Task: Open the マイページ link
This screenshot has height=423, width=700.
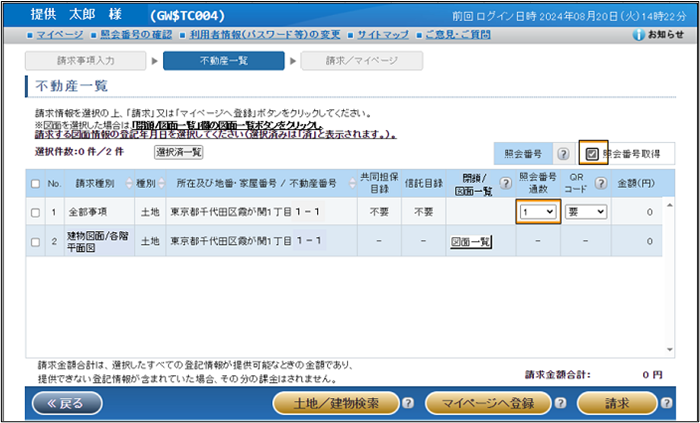Action: pos(59,35)
